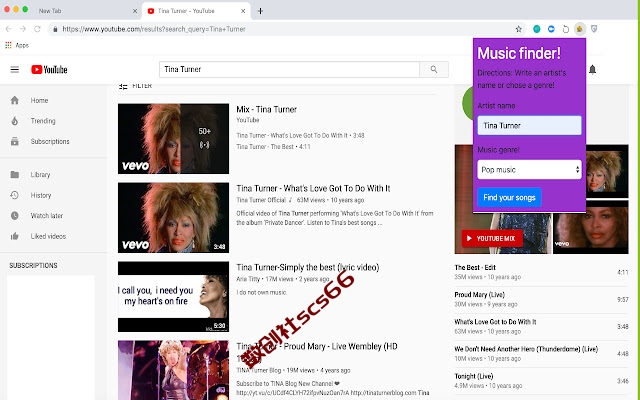The width and height of the screenshot is (640, 400).
Task: Open the Mix - Tina Turner thumbnail
Action: tap(173, 139)
